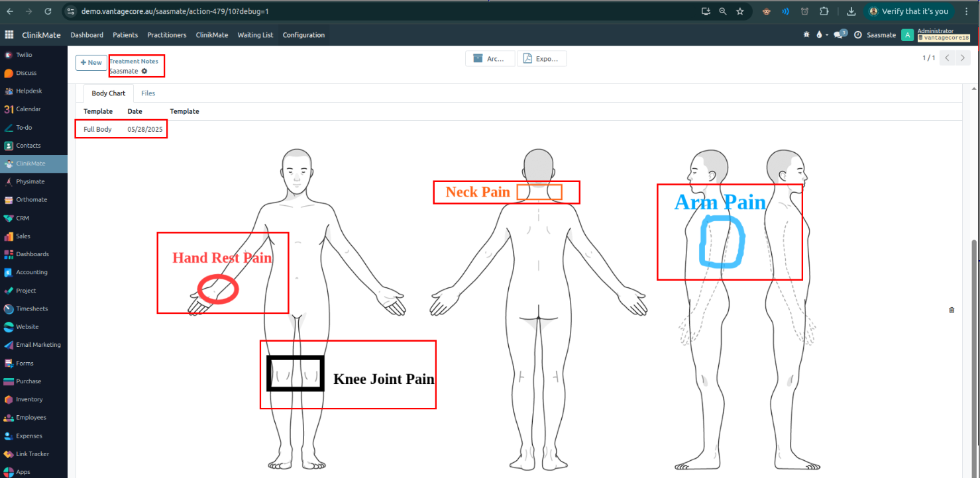Open the Configuration menu
The height and width of the screenshot is (478, 980).
[303, 35]
